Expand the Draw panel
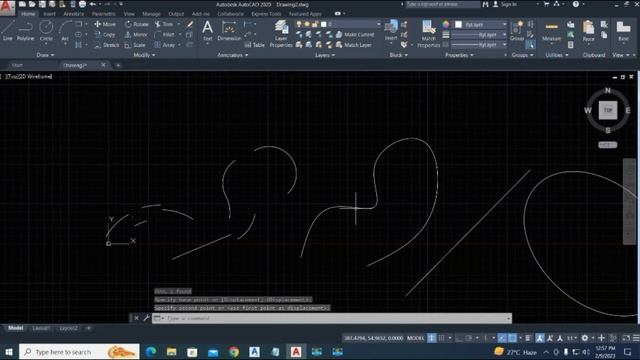 (45, 55)
